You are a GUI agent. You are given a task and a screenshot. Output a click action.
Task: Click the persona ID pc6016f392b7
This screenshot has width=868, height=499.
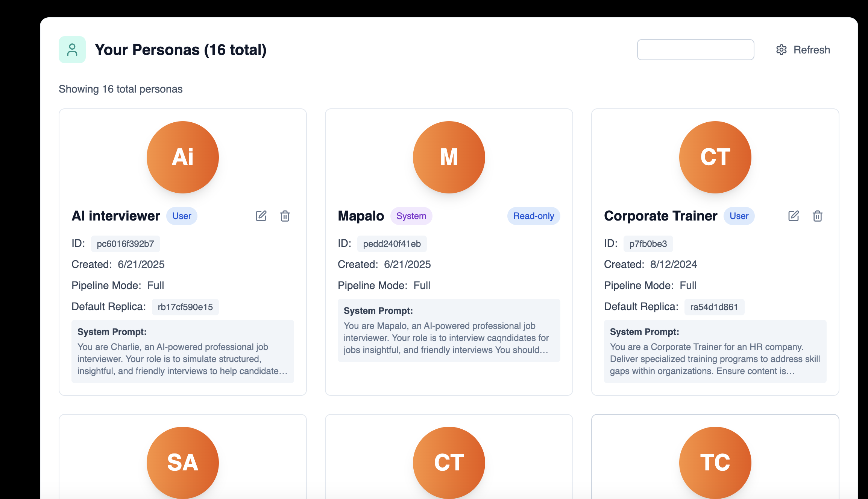click(125, 244)
